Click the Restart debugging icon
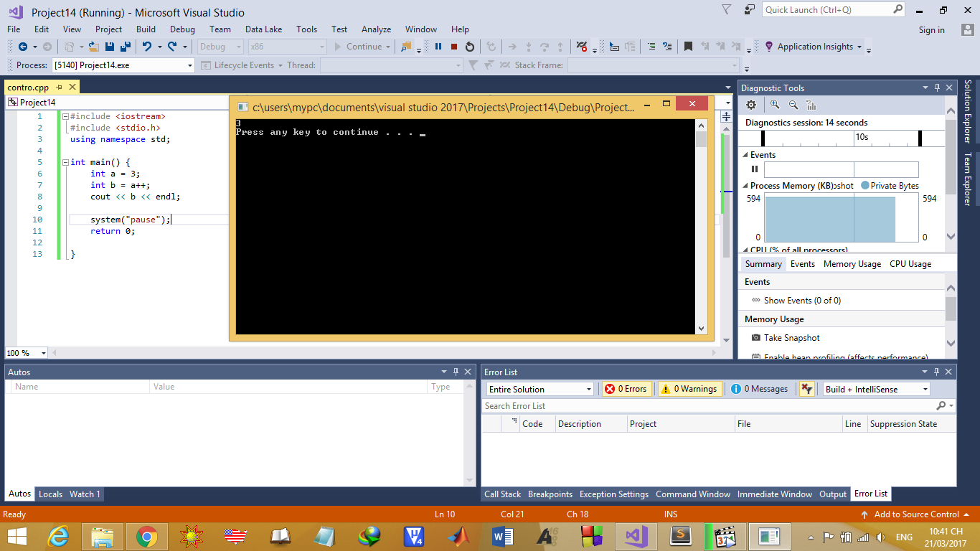Image resolution: width=980 pixels, height=551 pixels. click(470, 47)
